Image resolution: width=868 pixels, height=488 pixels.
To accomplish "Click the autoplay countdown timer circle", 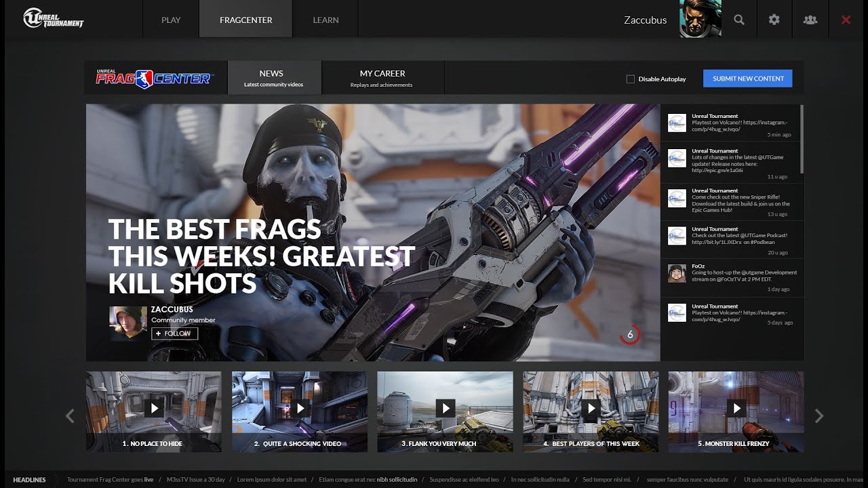I will (x=630, y=334).
